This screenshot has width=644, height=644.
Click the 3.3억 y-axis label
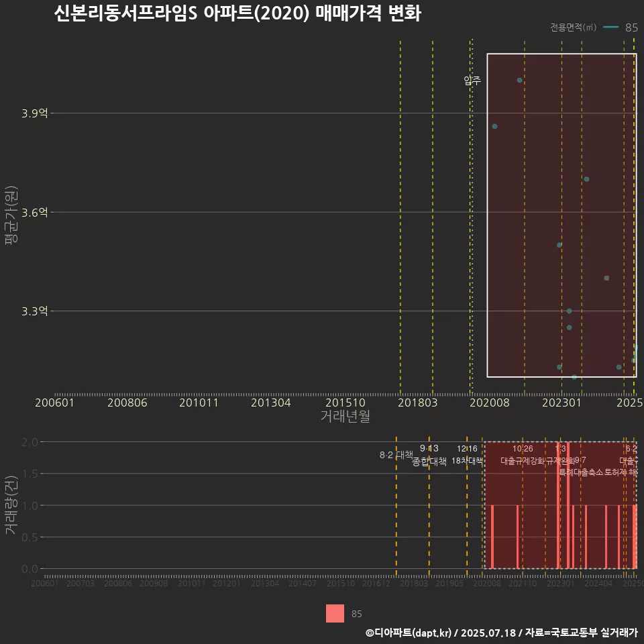(x=34, y=311)
